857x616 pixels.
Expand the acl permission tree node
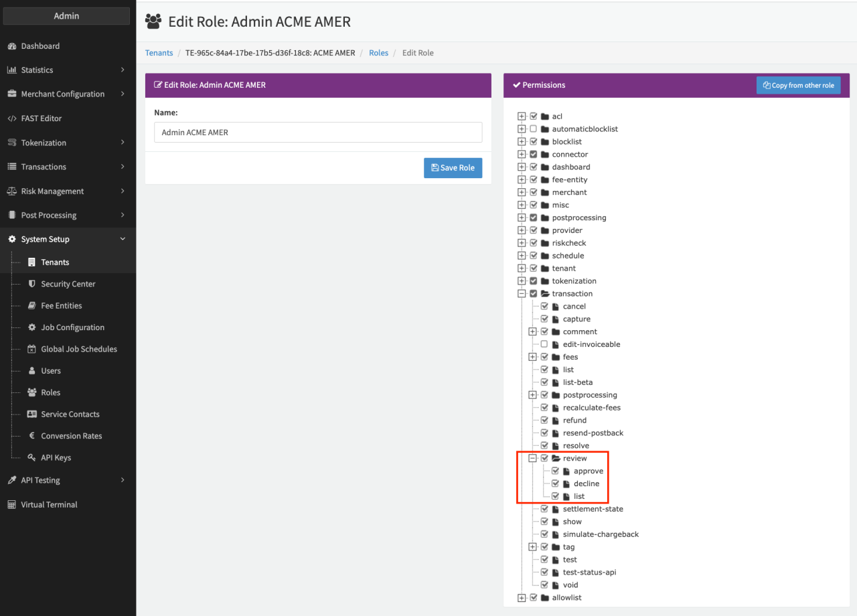[522, 117]
